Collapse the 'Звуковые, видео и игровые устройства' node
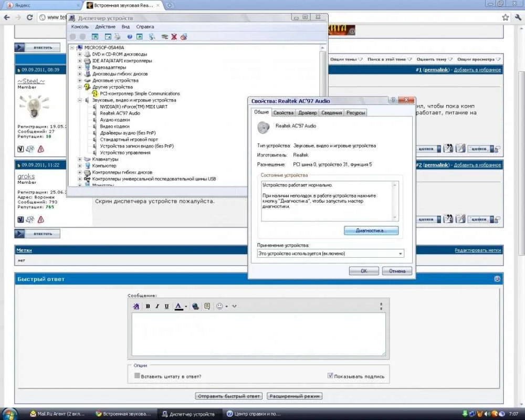525x420 pixels. point(80,100)
